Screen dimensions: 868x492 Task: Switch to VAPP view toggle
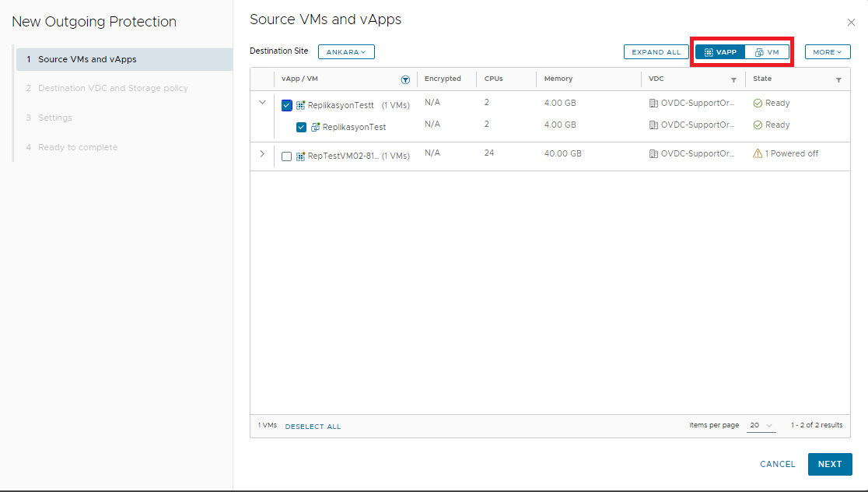point(720,52)
